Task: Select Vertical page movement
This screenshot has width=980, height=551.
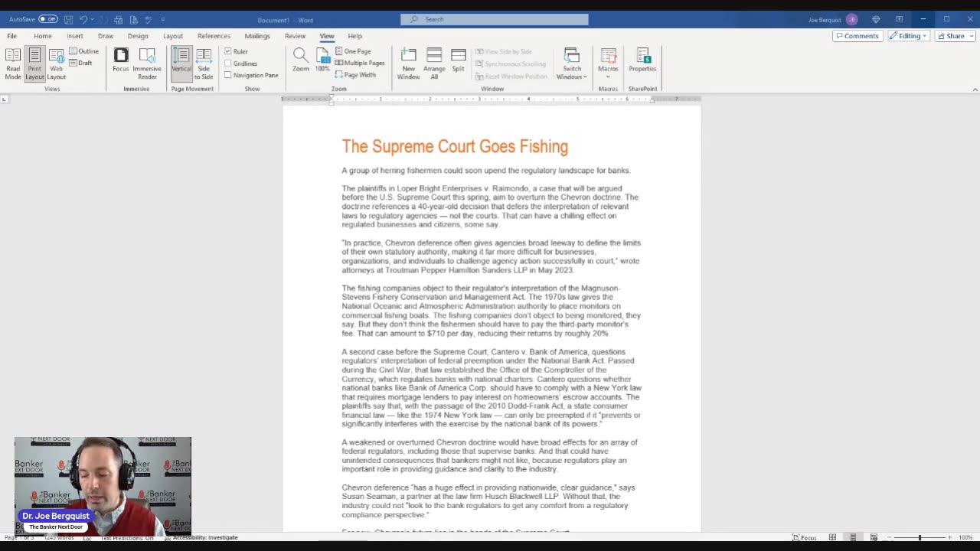Action: tap(181, 64)
